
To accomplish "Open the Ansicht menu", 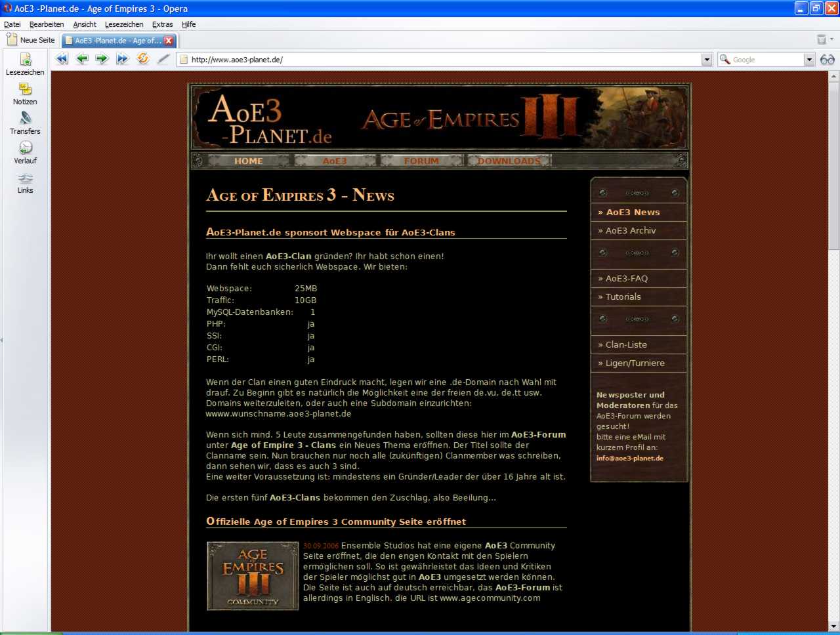I will [x=85, y=24].
